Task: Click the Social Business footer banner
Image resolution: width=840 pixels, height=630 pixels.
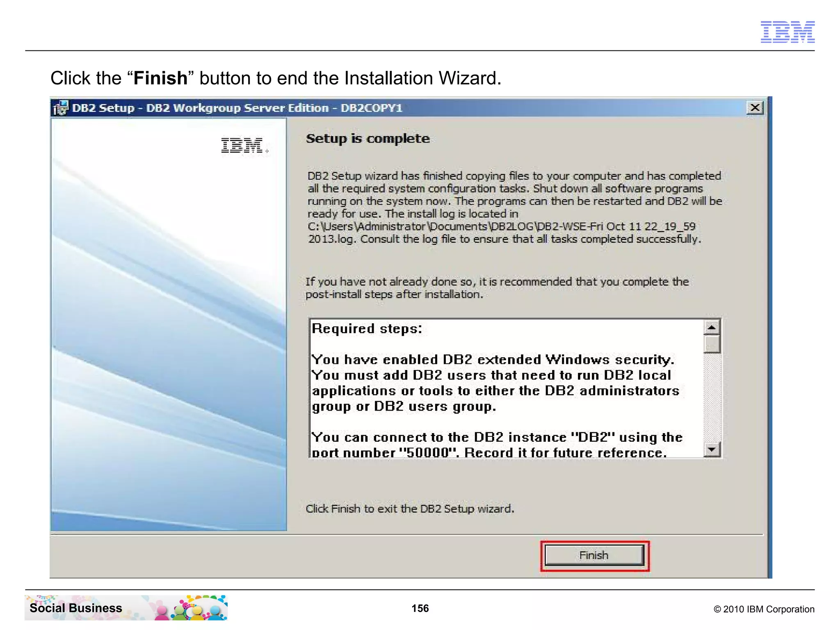Action: tap(126, 608)
